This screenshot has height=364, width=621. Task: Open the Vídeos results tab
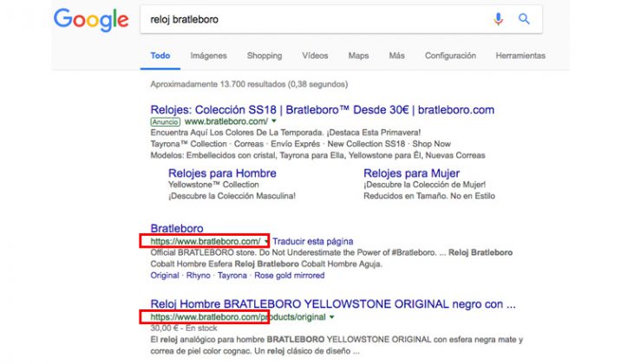coord(315,55)
